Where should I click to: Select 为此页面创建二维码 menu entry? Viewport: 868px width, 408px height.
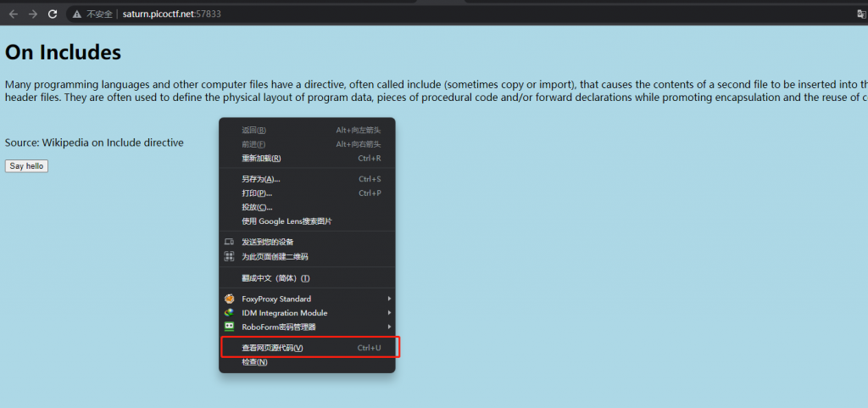[307, 256]
